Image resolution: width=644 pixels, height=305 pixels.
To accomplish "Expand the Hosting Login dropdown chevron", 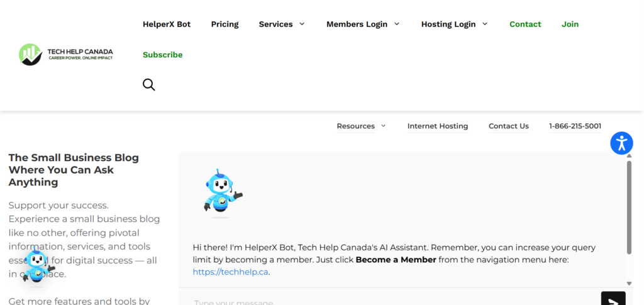I will pos(485,25).
